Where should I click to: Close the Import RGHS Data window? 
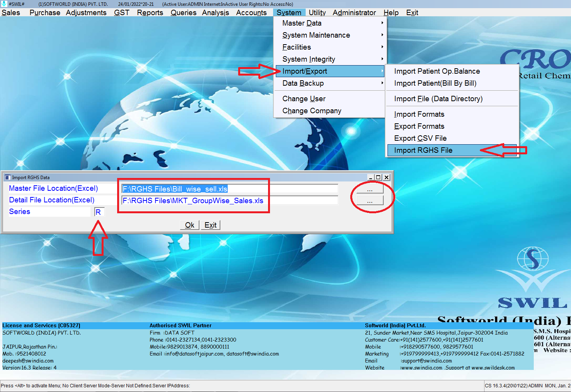pos(386,177)
